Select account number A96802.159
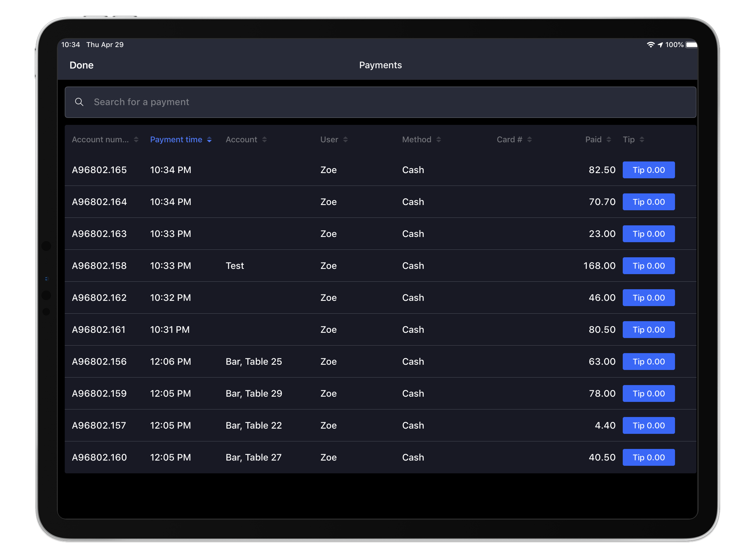The width and height of the screenshot is (756, 559). 99,393
